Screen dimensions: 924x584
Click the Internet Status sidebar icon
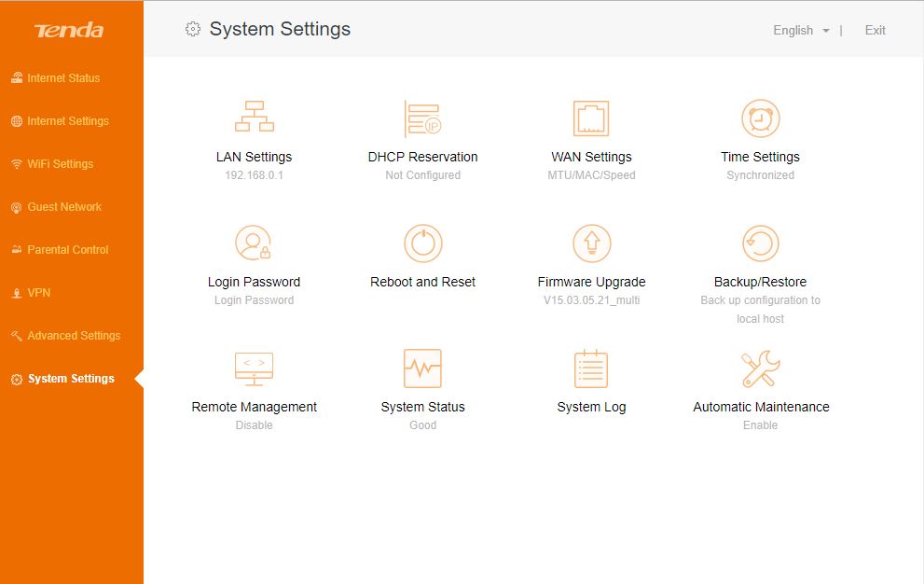click(17, 77)
